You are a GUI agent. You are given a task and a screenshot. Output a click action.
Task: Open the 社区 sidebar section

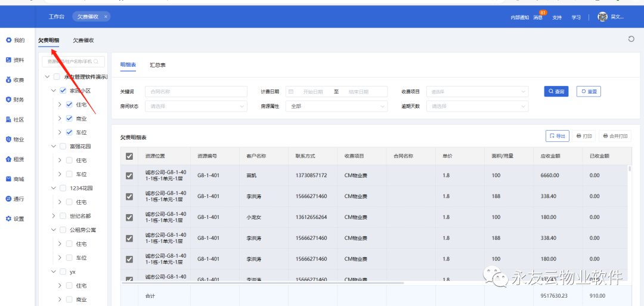pyautogui.click(x=15, y=119)
